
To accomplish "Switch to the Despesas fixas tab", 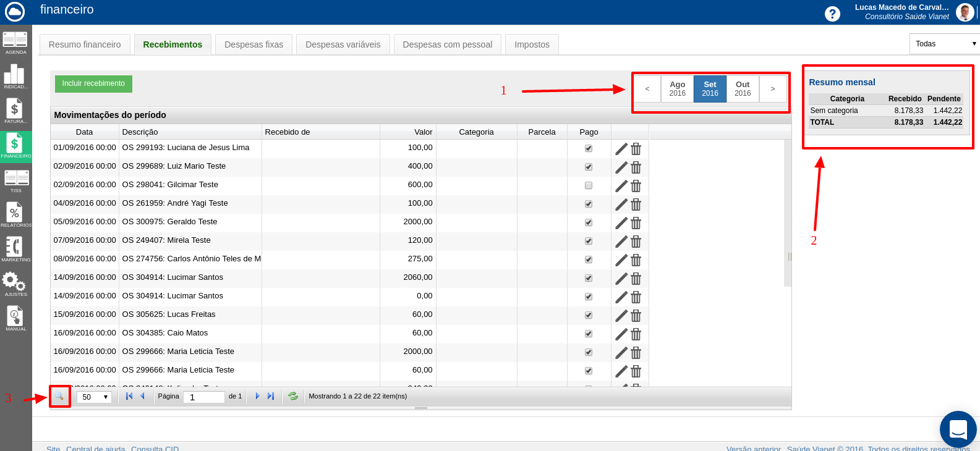I will (x=254, y=44).
